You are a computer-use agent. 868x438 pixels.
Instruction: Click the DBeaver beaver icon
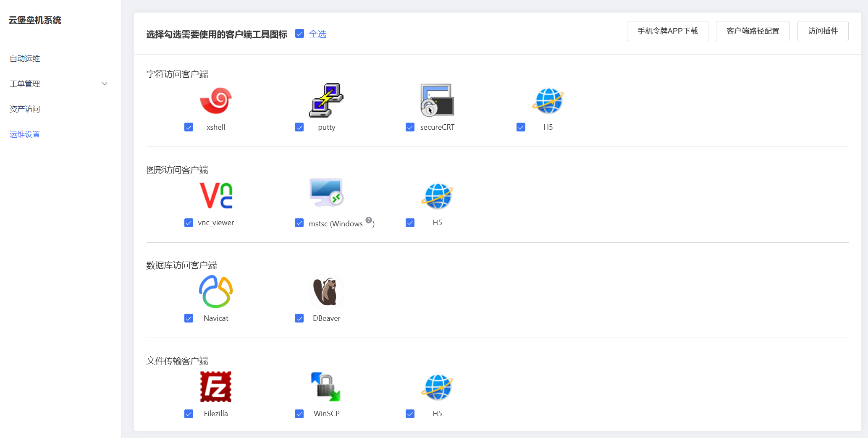pyautogui.click(x=326, y=291)
